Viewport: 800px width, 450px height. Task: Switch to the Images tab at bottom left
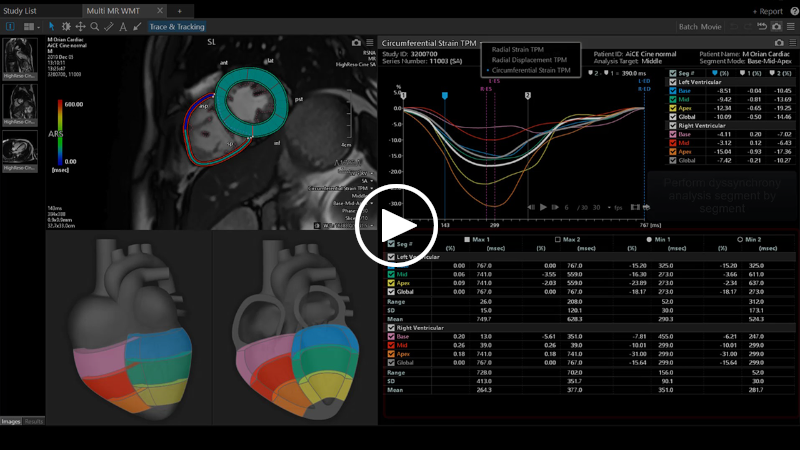point(11,421)
